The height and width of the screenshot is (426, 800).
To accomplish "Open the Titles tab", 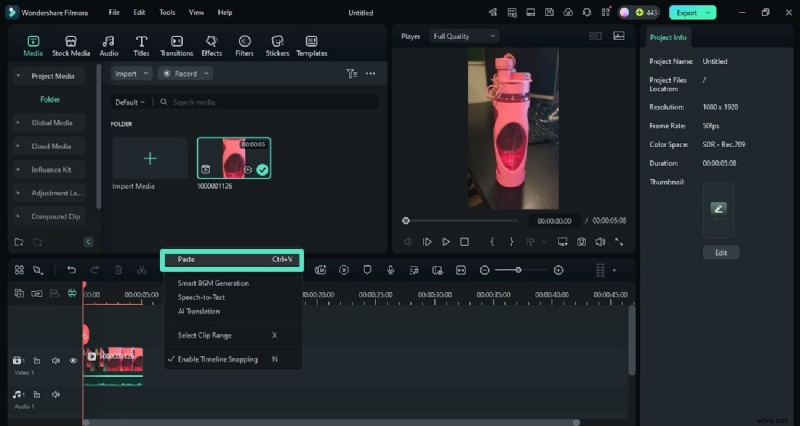I will coord(141,46).
